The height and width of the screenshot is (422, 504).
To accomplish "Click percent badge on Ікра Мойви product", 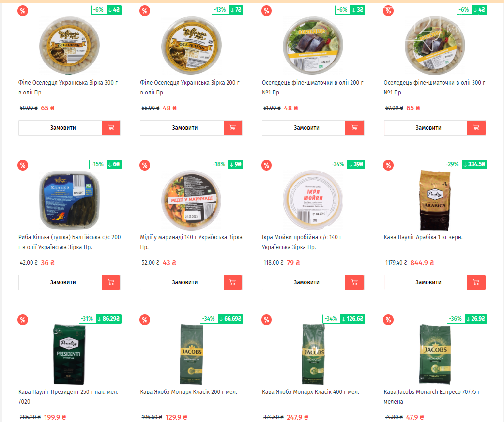I will point(266,165).
